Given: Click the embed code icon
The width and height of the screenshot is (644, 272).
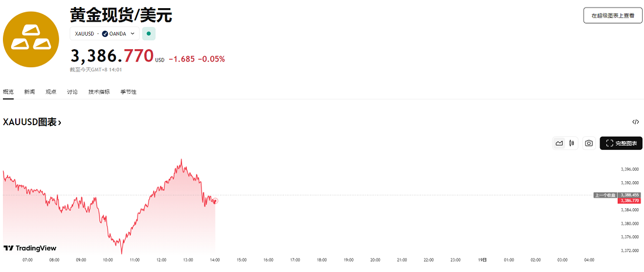Looking at the screenshot, I should pyautogui.click(x=635, y=122).
